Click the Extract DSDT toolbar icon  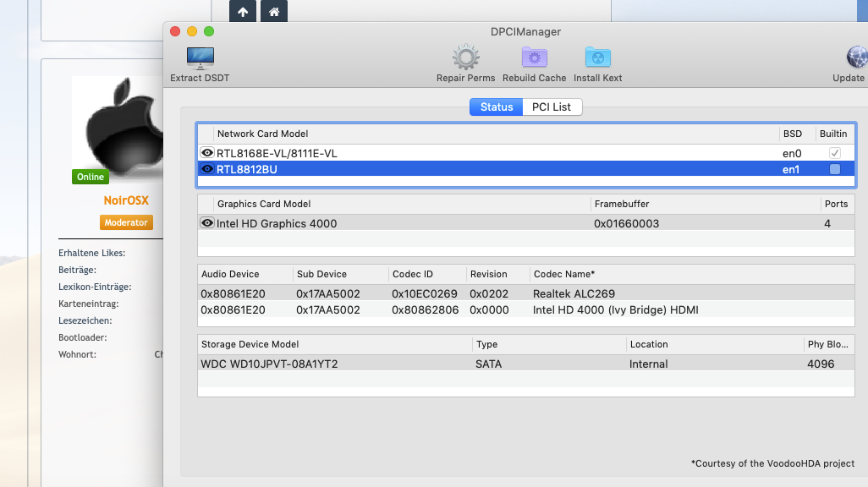200,59
